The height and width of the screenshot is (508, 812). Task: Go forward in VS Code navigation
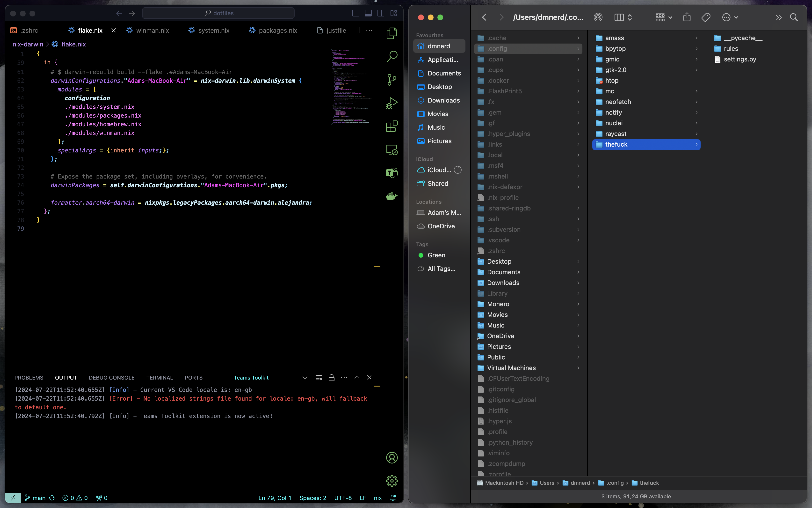click(132, 13)
